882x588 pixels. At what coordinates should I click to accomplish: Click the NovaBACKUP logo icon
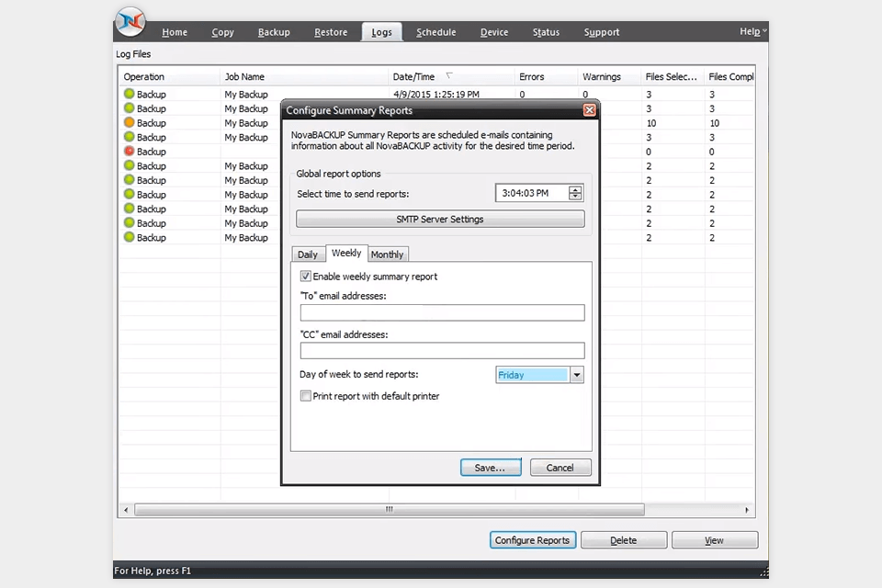point(130,20)
